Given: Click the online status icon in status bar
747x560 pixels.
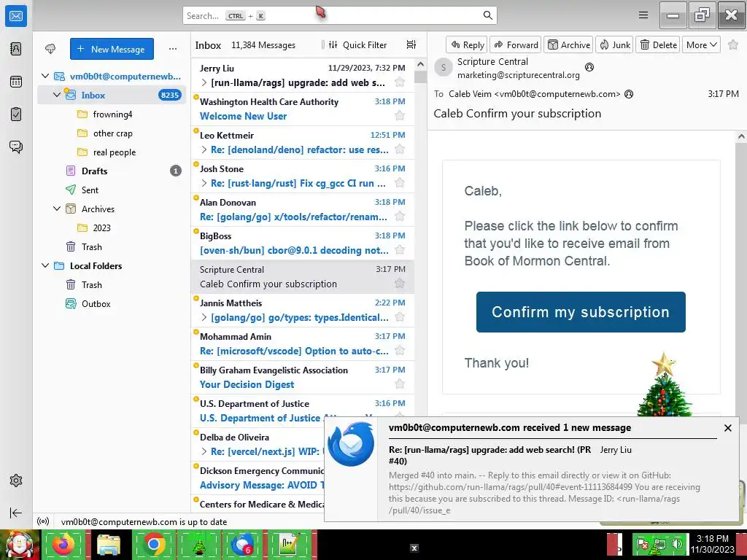Looking at the screenshot, I should [43, 521].
